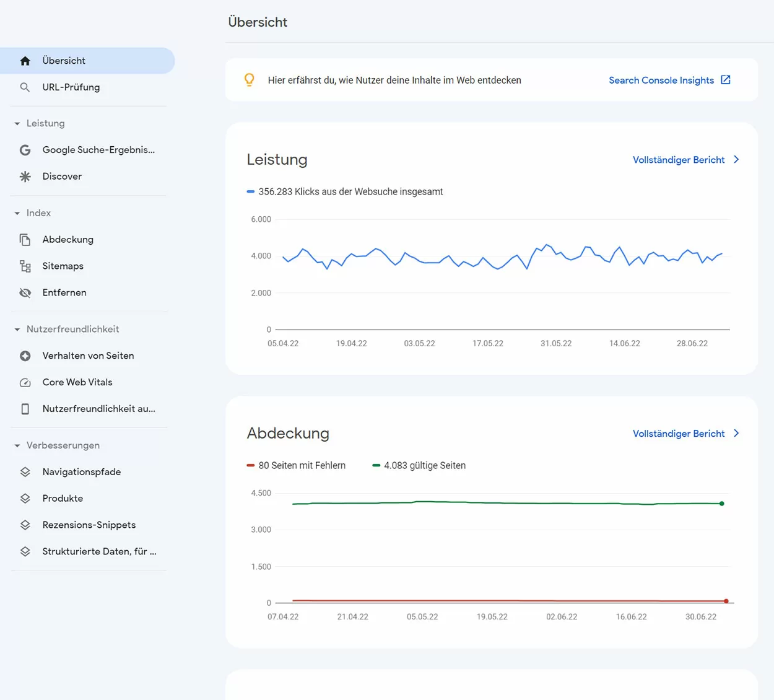Switch to the Übersicht menu item

click(x=64, y=60)
